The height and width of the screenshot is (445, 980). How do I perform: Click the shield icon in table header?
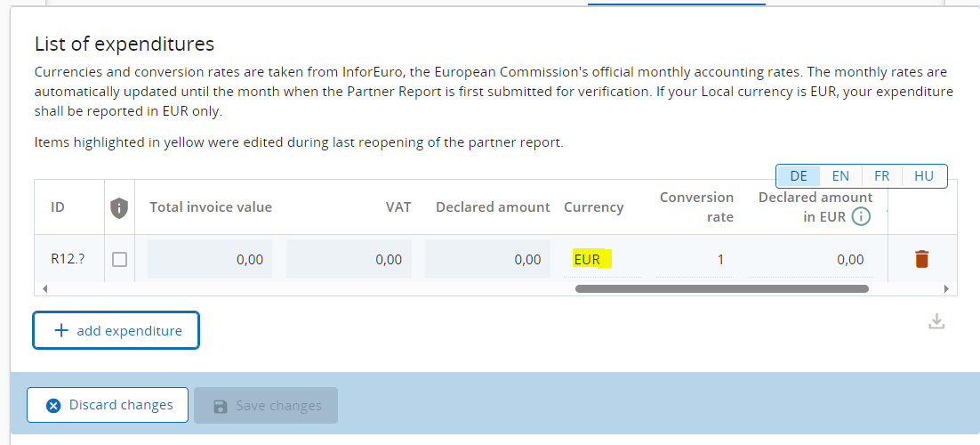click(x=119, y=207)
